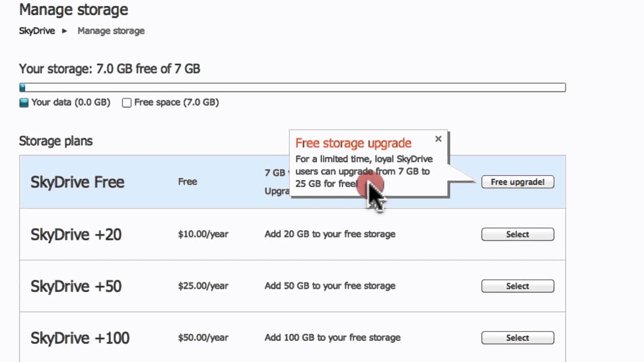Viewport: 644px width, 362px height.
Task: Select the SkyDrive +100 plan
Action: pyautogui.click(x=518, y=338)
